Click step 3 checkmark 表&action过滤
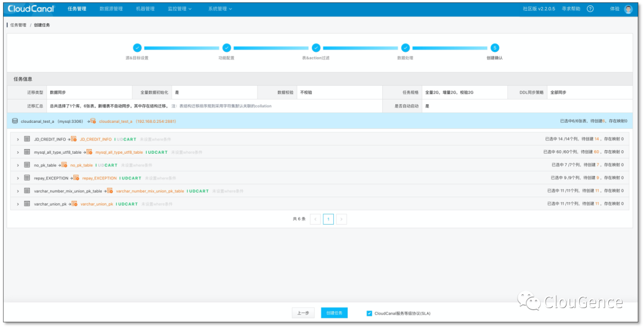Image resolution: width=644 pixels, height=329 pixels. (x=316, y=48)
